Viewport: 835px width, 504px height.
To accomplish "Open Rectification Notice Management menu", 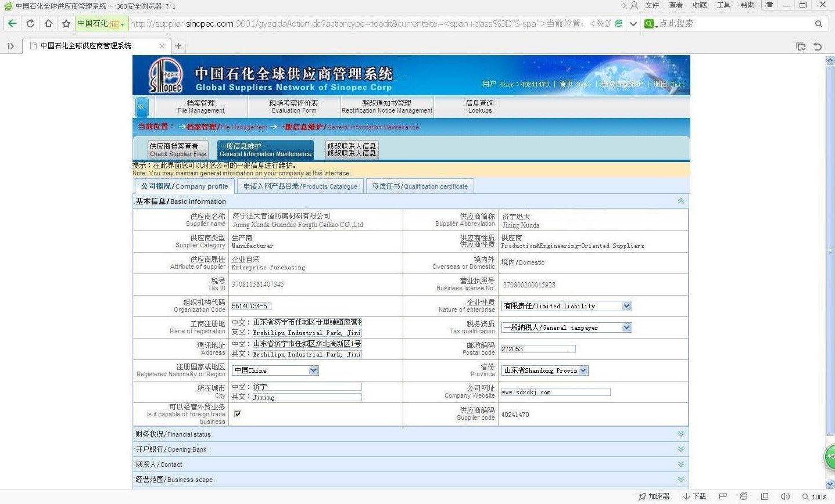I will 387,107.
